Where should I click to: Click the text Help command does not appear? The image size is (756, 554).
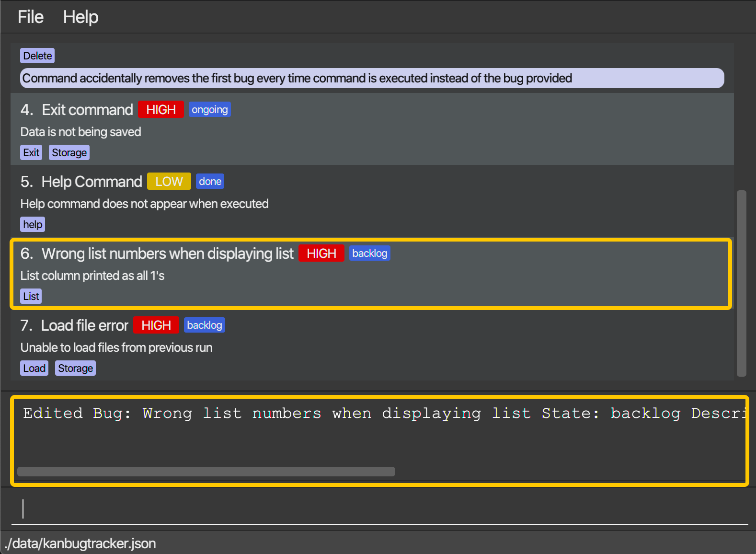pos(144,204)
